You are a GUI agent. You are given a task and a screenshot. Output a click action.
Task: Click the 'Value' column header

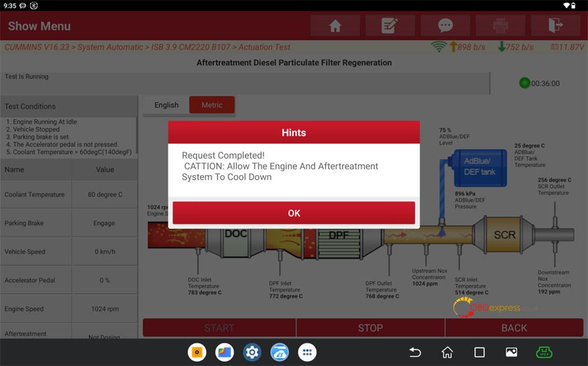tap(105, 169)
